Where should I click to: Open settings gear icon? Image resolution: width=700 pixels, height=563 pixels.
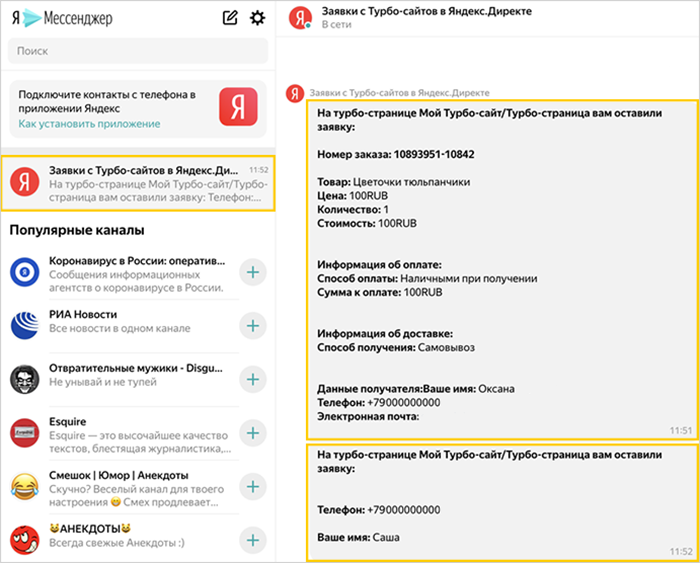pyautogui.click(x=257, y=18)
